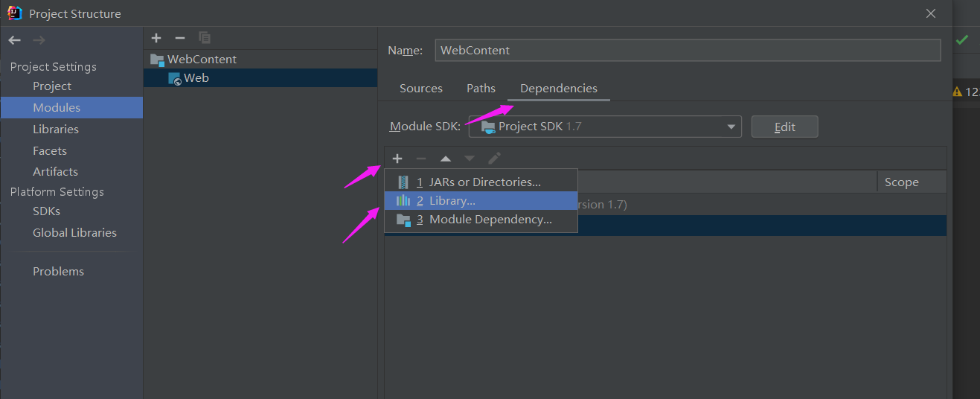Click the copy module icon

tap(205, 38)
